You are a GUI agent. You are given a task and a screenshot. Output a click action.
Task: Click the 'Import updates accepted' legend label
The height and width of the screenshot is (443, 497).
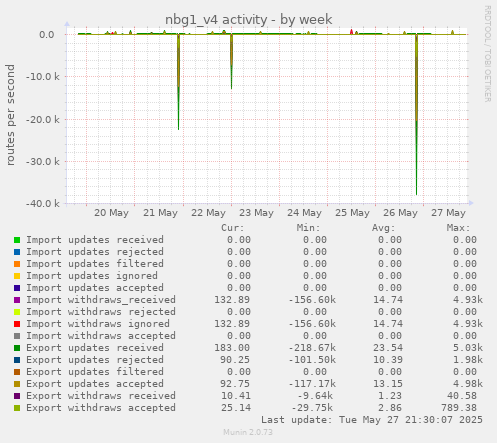tap(95, 288)
